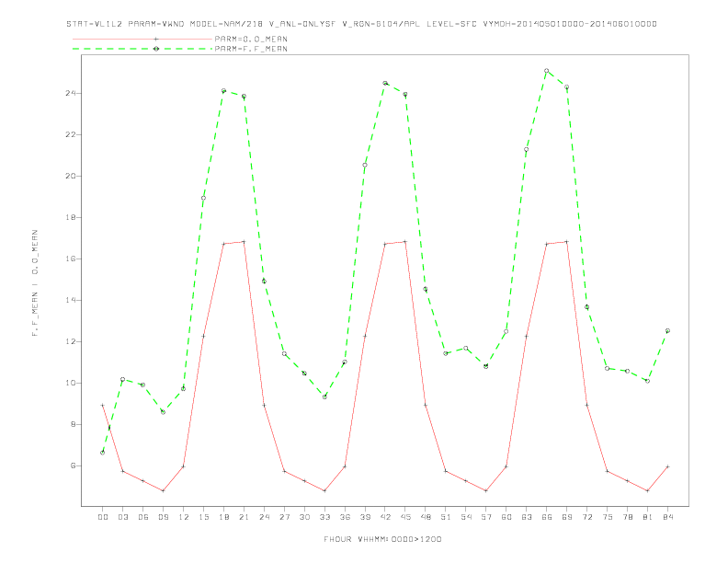Click the VYMDH date range in the title
The height and width of the screenshot is (563, 728).
coord(570,24)
